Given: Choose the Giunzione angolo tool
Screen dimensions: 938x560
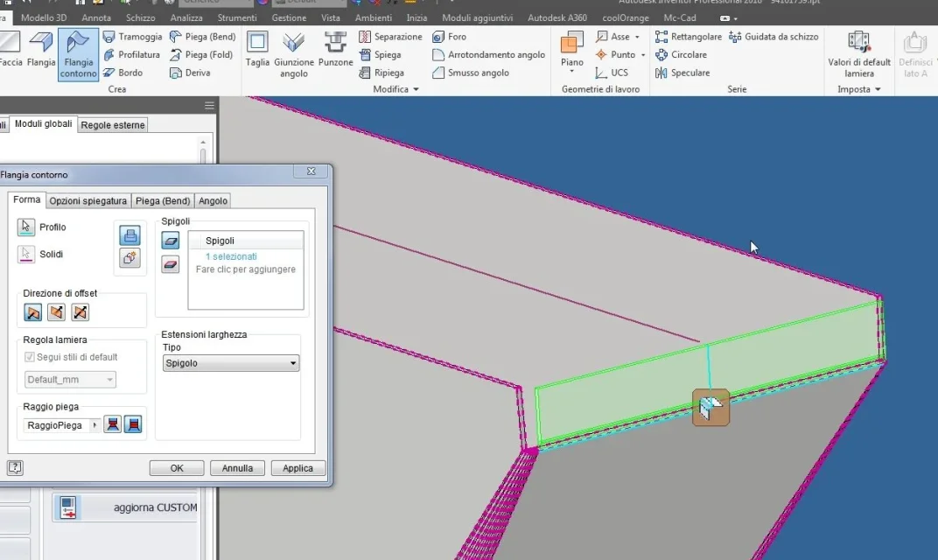Looking at the screenshot, I should [x=294, y=55].
